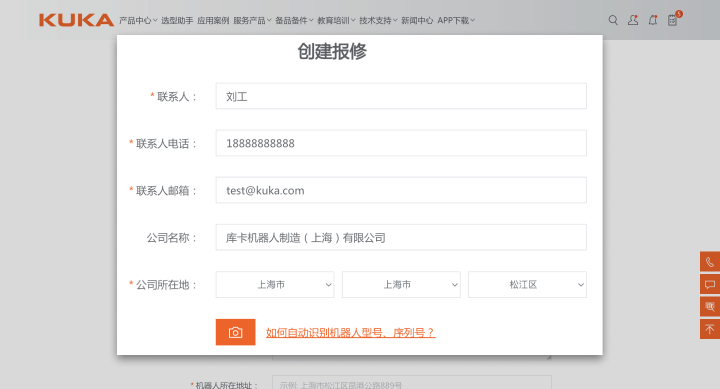Click the 创建报修 dialog title
This screenshot has height=389, width=720.
pyautogui.click(x=332, y=51)
